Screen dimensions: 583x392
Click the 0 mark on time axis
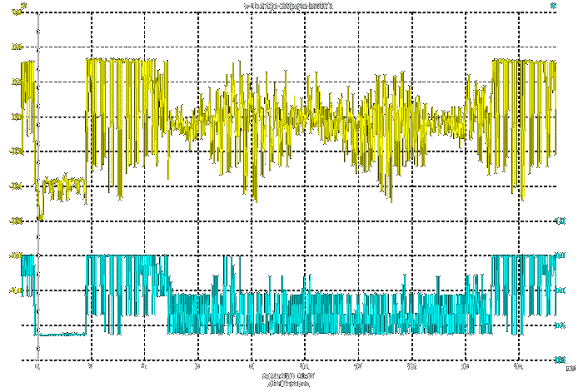click(37, 366)
